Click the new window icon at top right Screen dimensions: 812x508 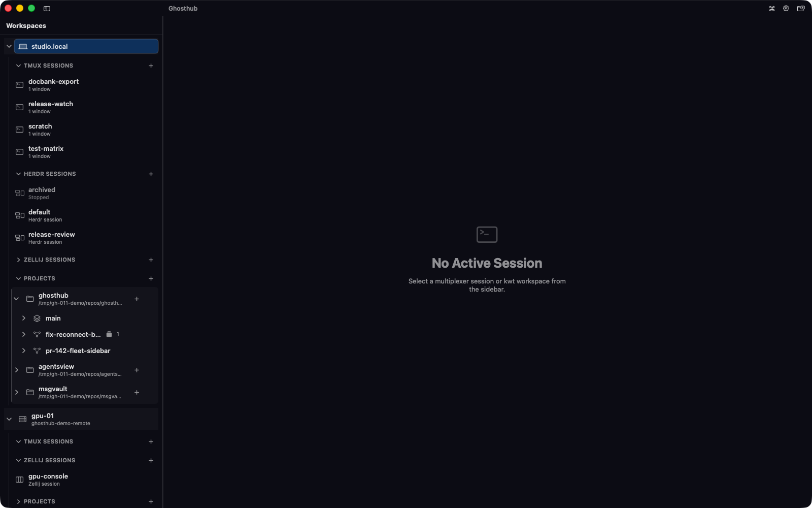801,9
